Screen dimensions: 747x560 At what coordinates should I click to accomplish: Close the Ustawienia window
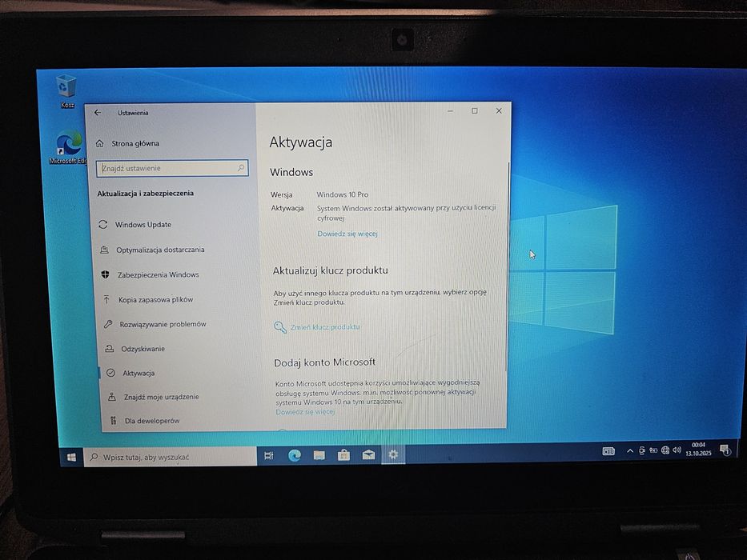(x=499, y=110)
